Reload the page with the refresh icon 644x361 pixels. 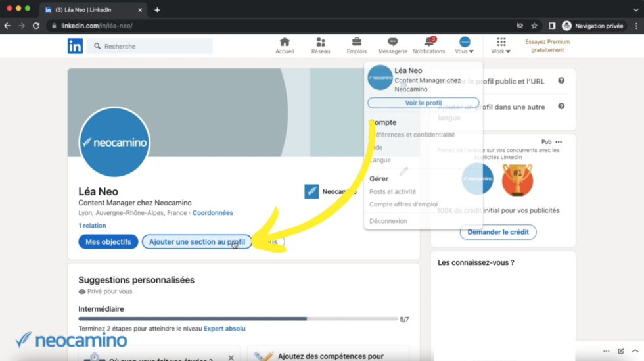(x=36, y=26)
